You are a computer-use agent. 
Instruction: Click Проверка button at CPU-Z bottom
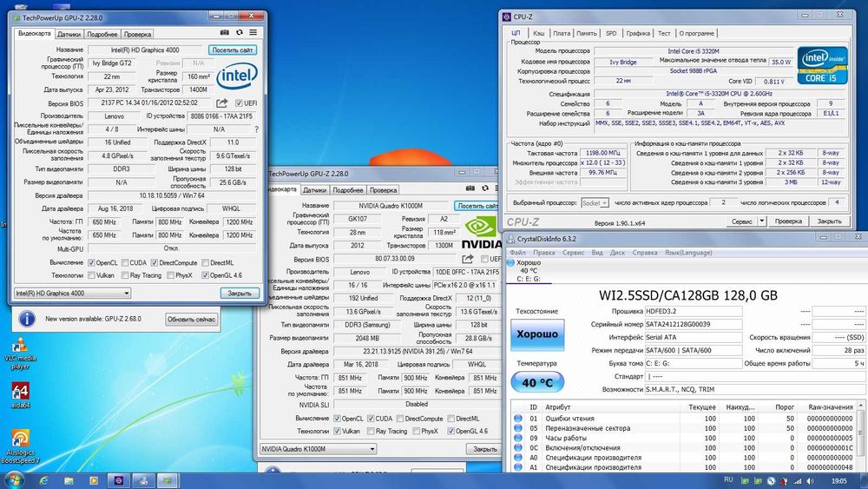788,221
